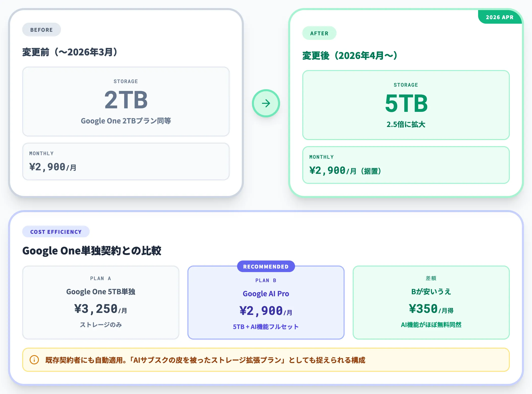Viewport: 532px width, 394px height.
Task: Click heading 変更後（2026年4月〜）
Action: [350, 56]
